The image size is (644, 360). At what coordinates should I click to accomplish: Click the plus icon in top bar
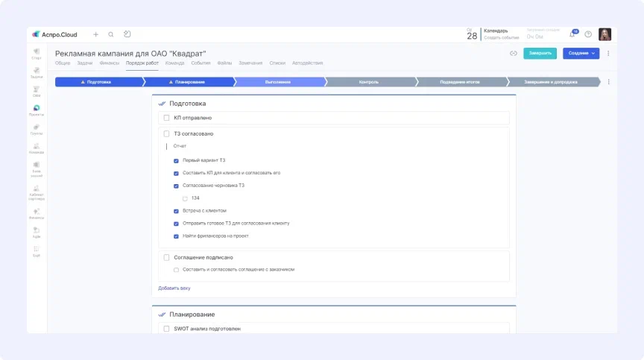coord(95,34)
